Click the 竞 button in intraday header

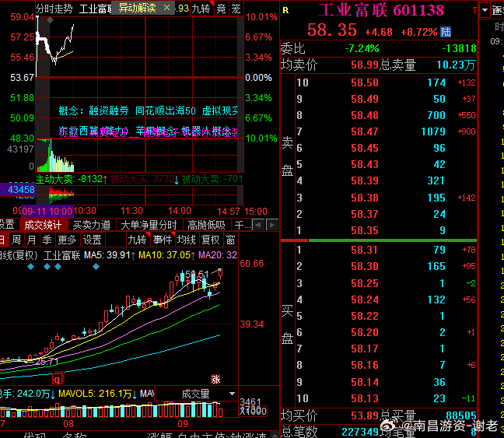click(222, 9)
